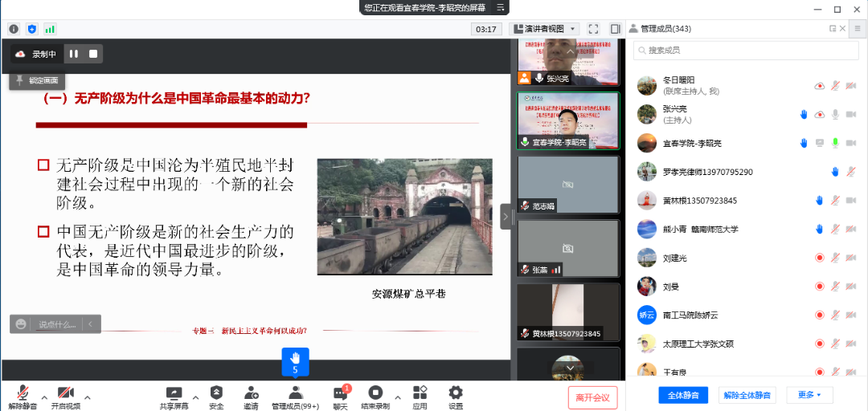Toggle 开启视频 start video

pyautogui.click(x=66, y=393)
